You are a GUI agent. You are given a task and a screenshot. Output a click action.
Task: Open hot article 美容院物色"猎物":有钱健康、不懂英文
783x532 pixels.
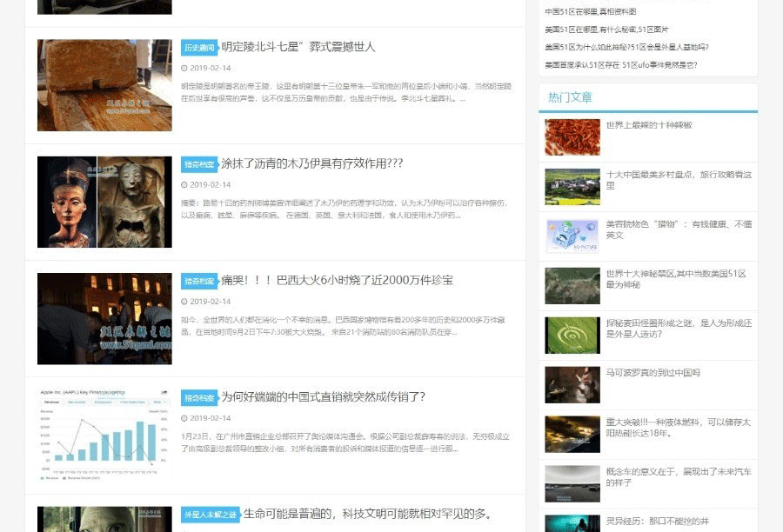679,229
